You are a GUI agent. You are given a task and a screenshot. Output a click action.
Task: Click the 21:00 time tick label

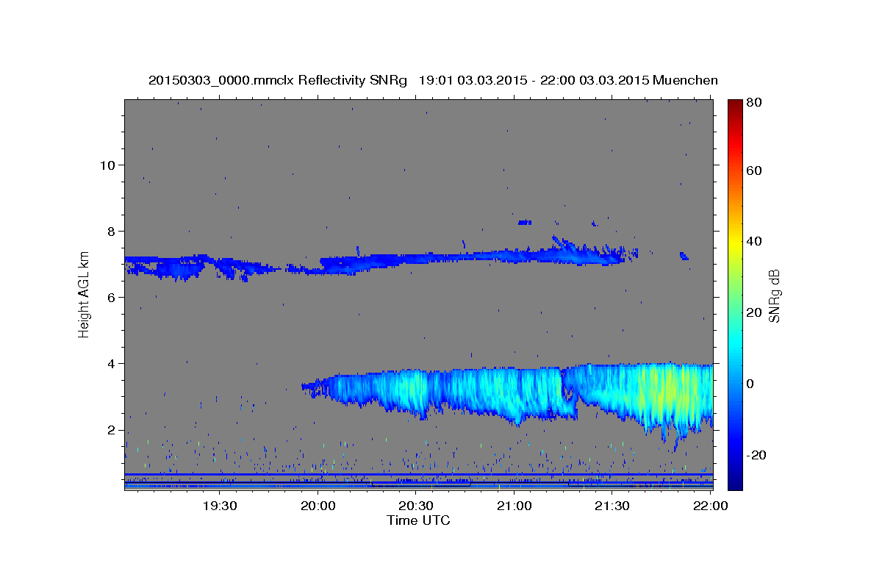(514, 506)
